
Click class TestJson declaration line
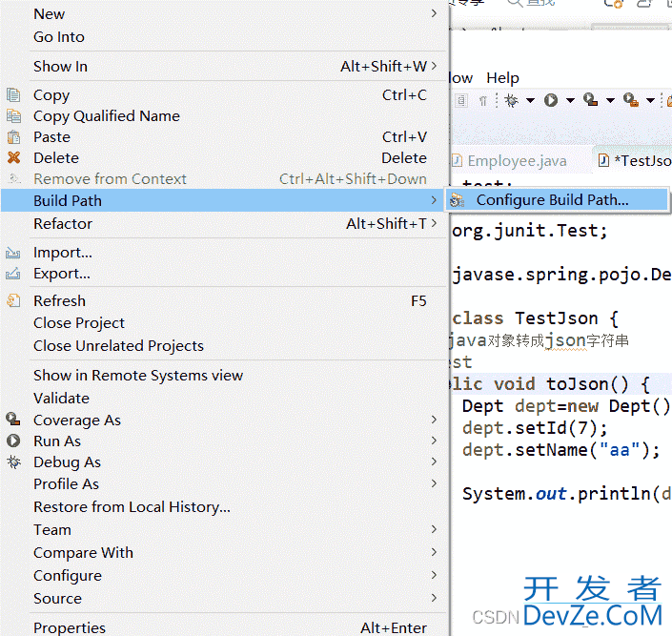click(535, 318)
